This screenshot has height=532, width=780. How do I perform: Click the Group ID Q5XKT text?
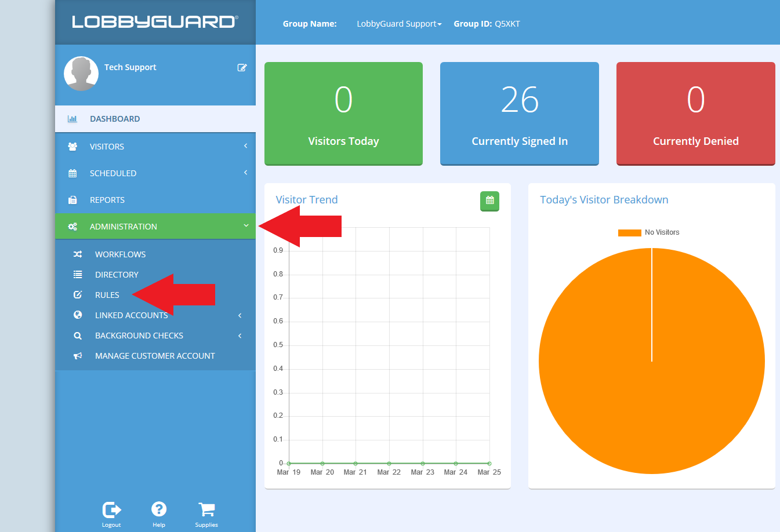(x=487, y=24)
